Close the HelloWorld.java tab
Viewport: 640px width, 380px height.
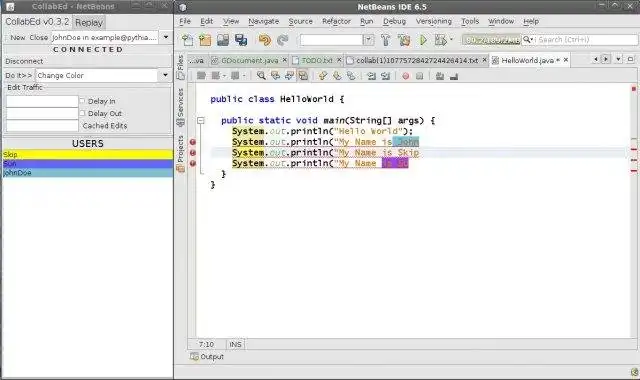click(566, 60)
